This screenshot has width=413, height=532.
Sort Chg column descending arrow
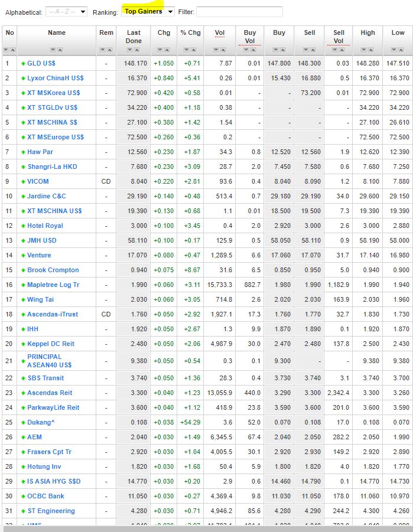point(160,50)
